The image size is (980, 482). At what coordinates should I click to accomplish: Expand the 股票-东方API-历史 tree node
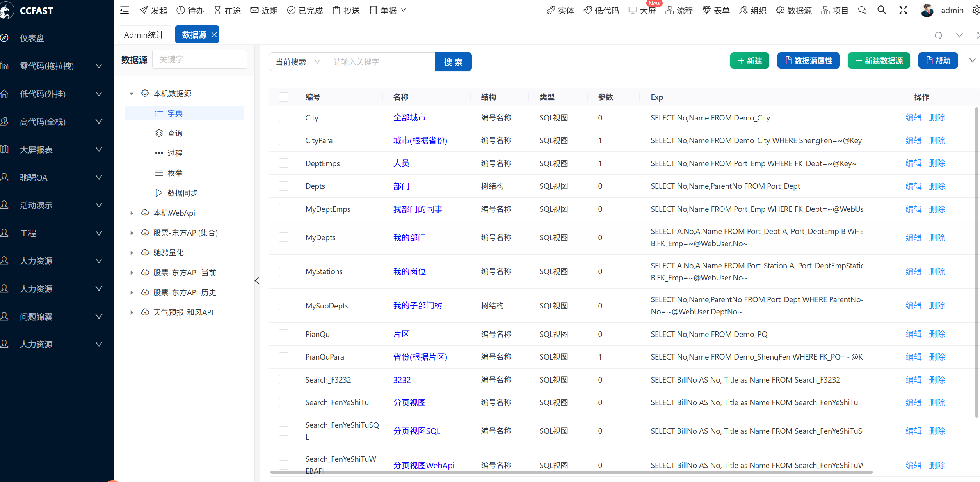(x=132, y=292)
